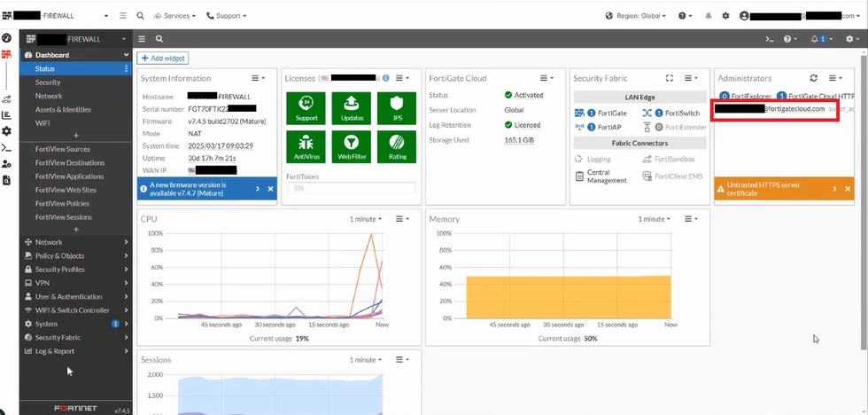
Task: Refresh the Administrators widget
Action: click(x=813, y=78)
